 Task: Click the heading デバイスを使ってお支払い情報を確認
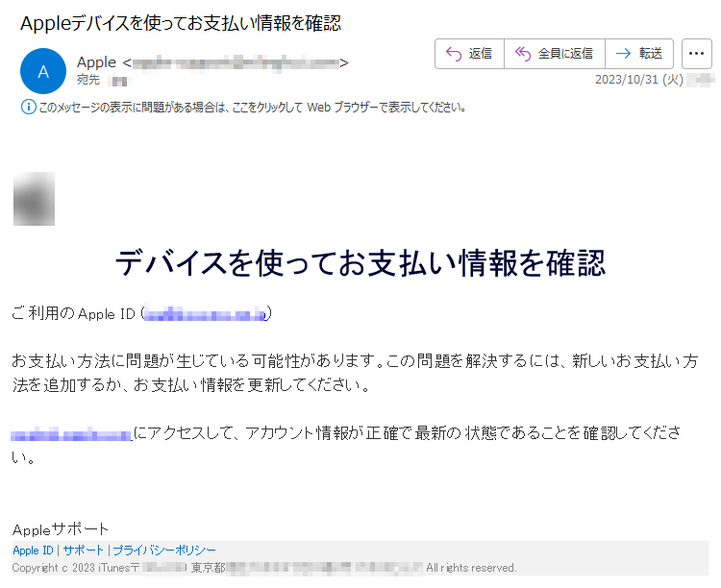pos(360,263)
